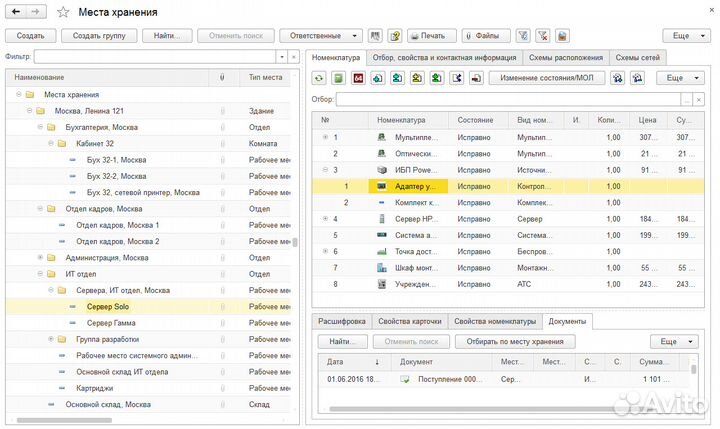Switch to Отбор, свойства и контактная информация tab
This screenshot has width=720, height=429.
point(444,58)
